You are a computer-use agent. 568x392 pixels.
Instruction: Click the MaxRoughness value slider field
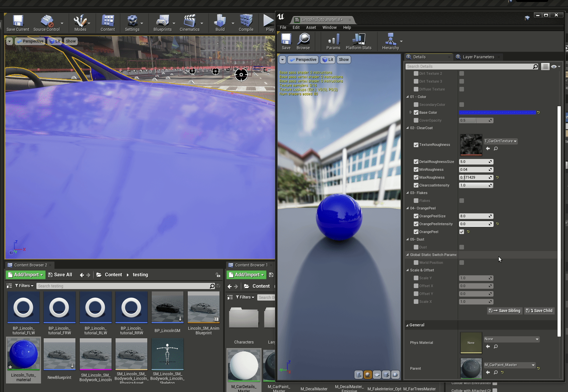click(x=476, y=177)
